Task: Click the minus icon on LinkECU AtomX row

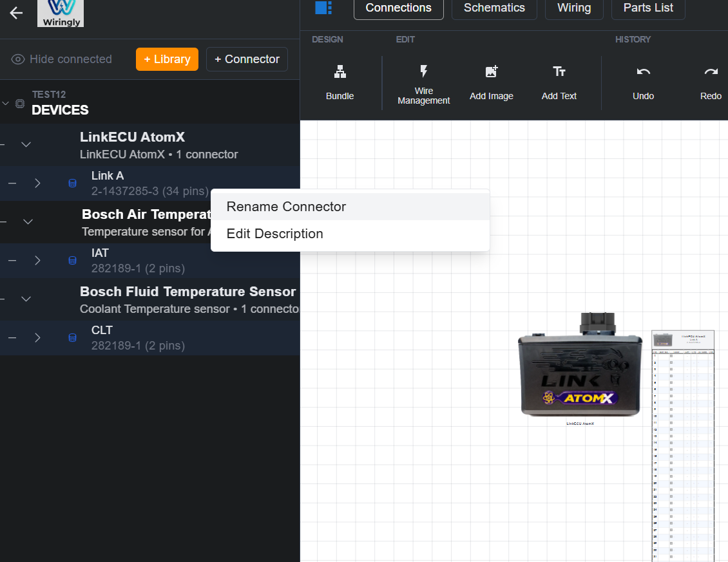Action: [3, 144]
